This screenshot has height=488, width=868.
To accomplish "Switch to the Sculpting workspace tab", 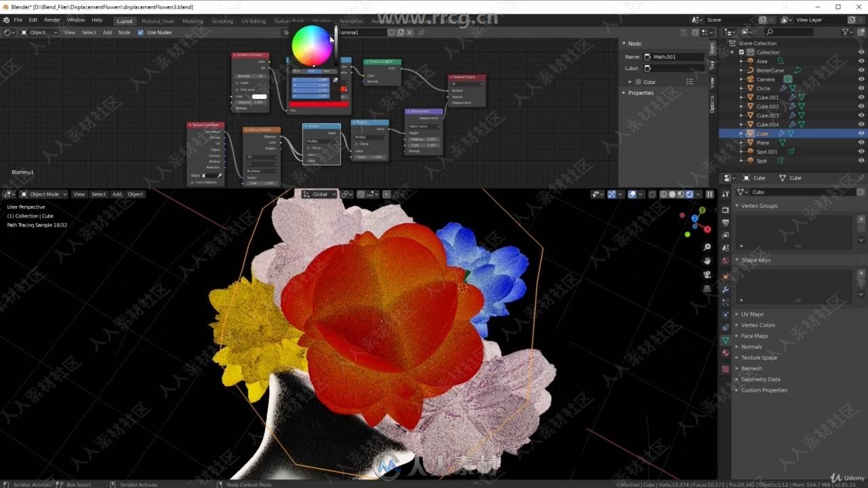I will pos(222,21).
